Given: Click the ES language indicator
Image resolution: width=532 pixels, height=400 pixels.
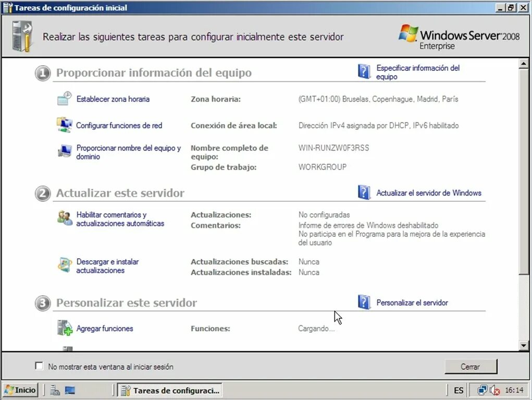Looking at the screenshot, I should point(459,390).
